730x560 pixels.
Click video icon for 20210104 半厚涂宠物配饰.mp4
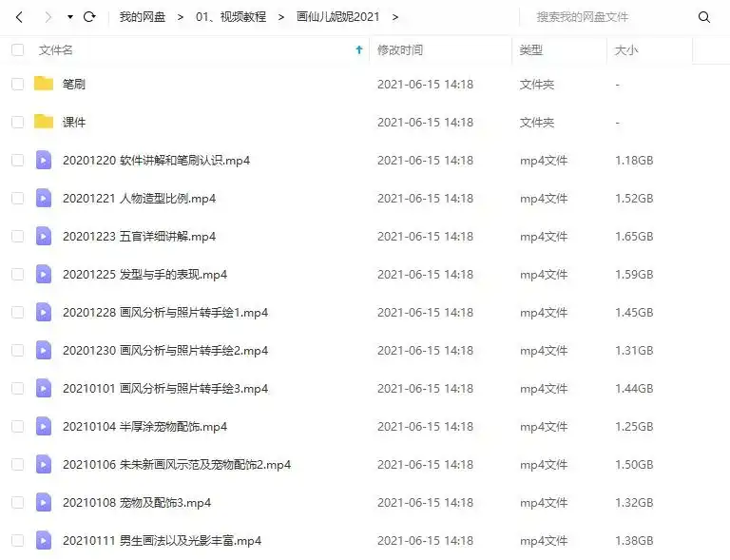44,426
